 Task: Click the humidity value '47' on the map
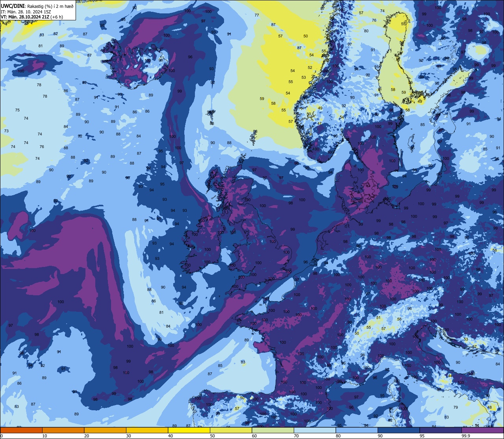[x=319, y=124]
